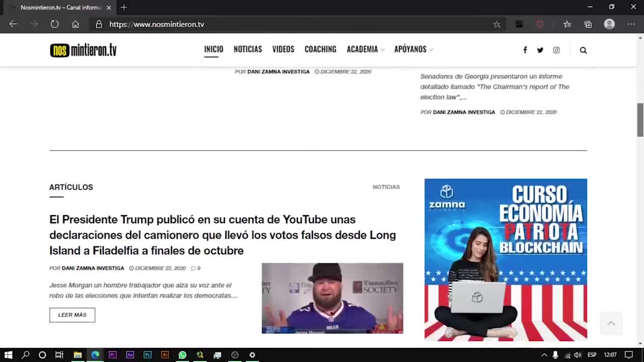Viewport: 644px width, 362px height.
Task: Open Premiere Pro from the taskbar
Action: coord(112,354)
